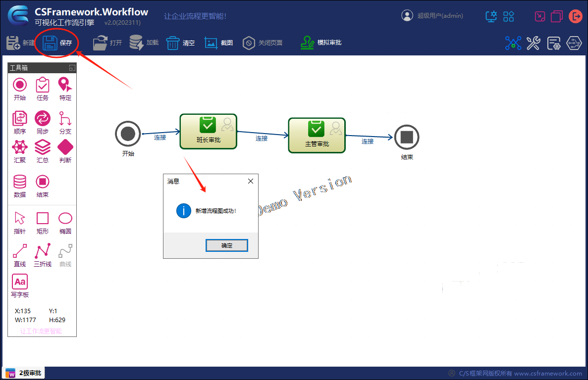Open the 超级用户(admin) user profile
588x380 pixels.
[432, 16]
